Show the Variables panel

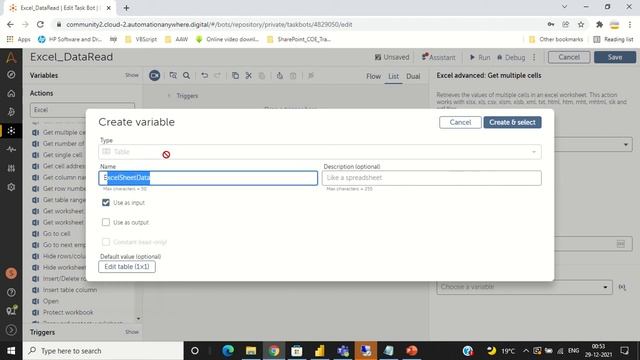pyautogui.click(x=131, y=76)
